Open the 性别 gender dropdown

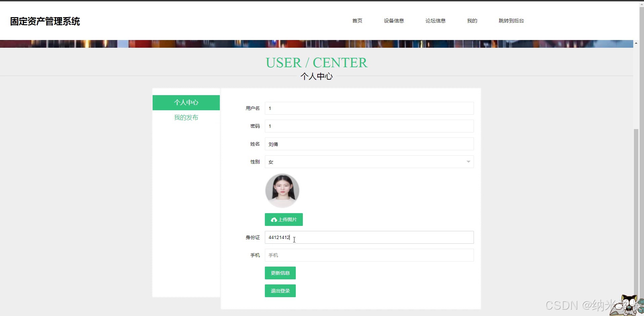pos(369,162)
